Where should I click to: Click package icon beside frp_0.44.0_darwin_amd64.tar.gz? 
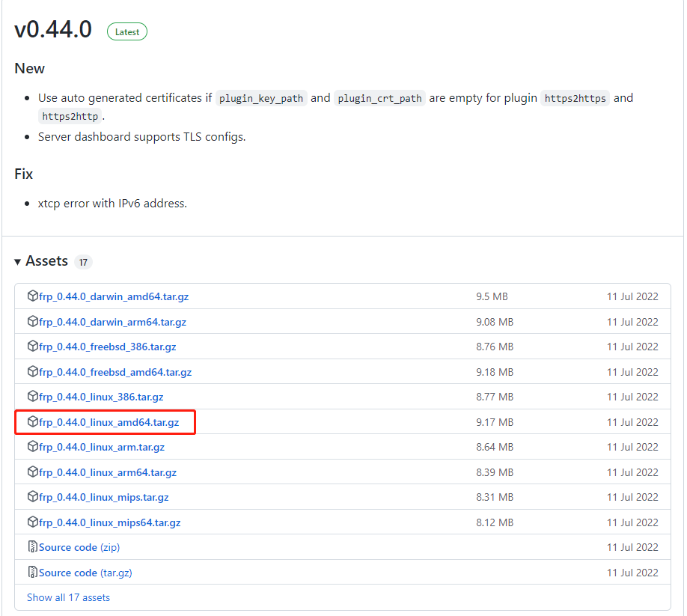pyautogui.click(x=32, y=296)
